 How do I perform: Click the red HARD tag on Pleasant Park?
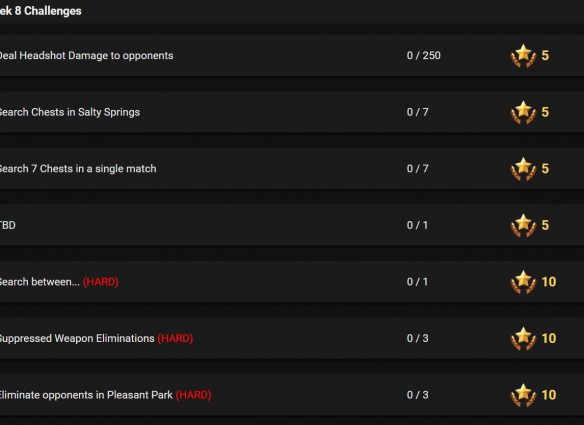[194, 395]
